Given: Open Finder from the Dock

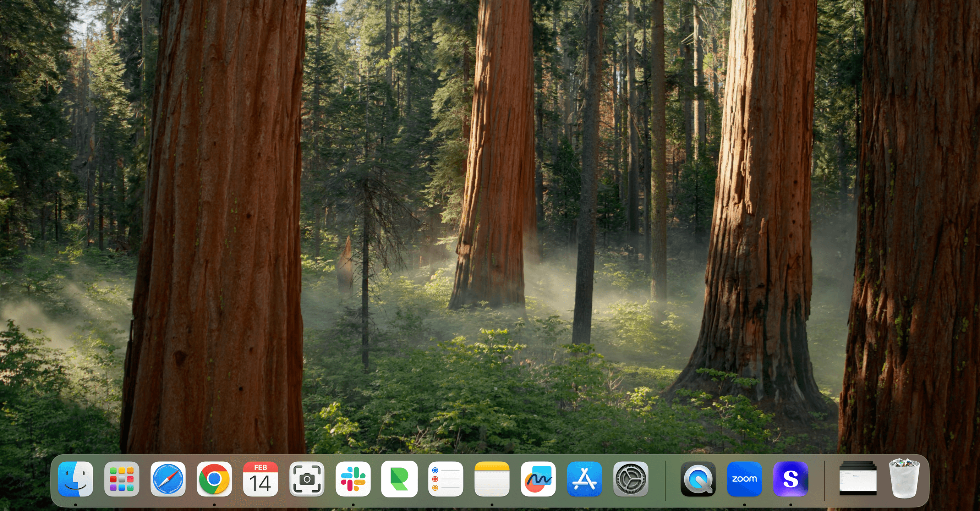Looking at the screenshot, I should [75, 479].
